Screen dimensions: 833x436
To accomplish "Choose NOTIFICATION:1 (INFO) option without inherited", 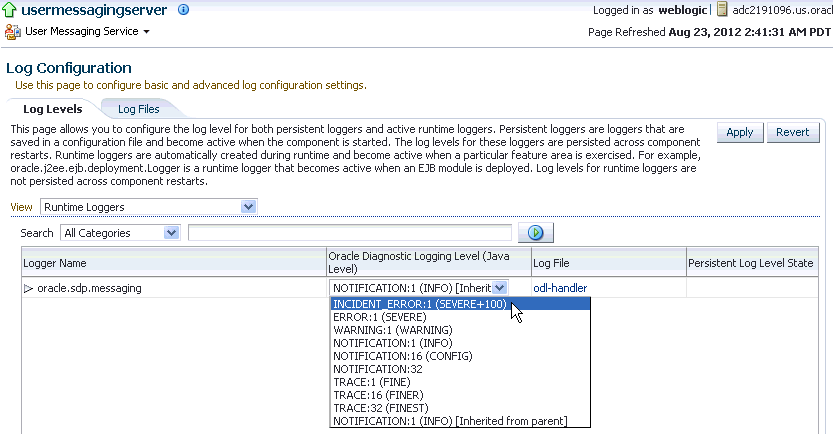I will [x=460, y=343].
